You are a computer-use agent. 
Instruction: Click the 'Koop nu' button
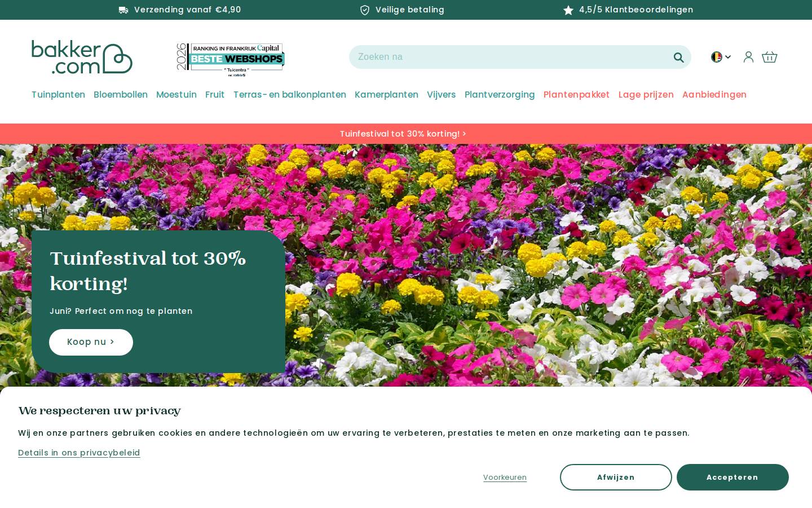tap(91, 342)
